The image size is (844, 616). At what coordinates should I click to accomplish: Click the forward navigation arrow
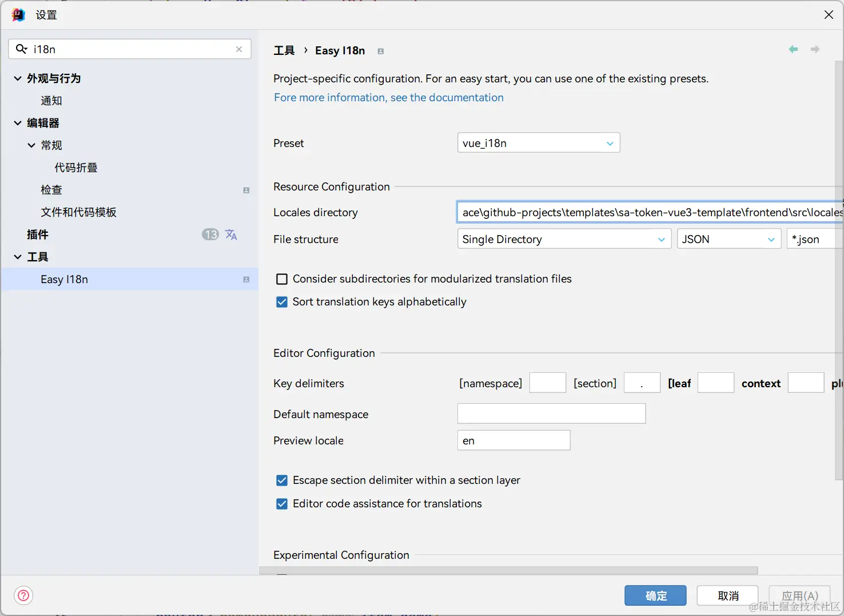pyautogui.click(x=815, y=49)
